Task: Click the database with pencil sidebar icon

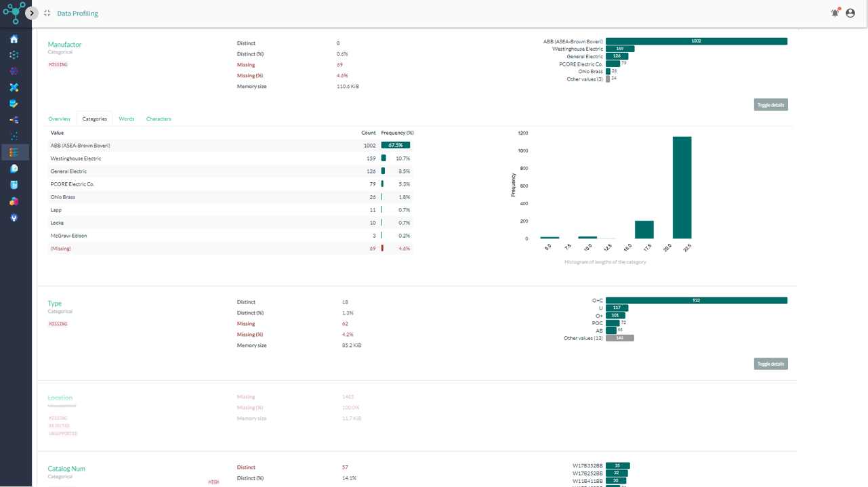Action: click(14, 104)
